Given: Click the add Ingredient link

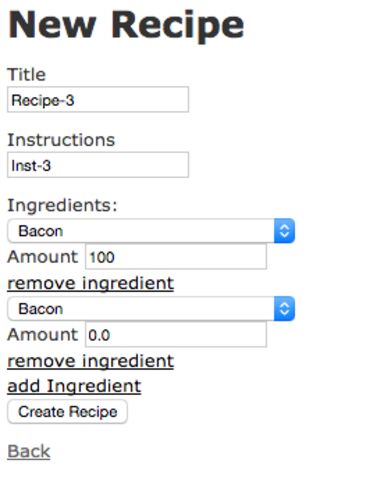Looking at the screenshot, I should 74,386.
